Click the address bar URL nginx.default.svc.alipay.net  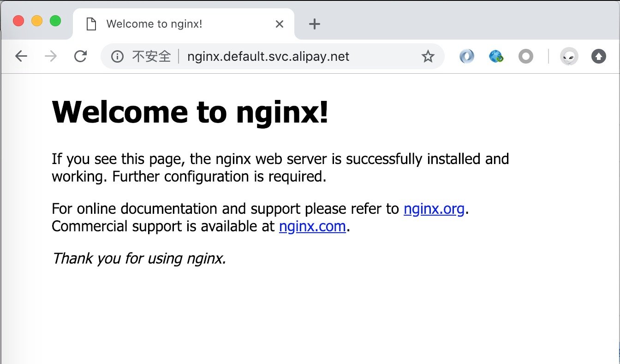[x=268, y=56]
